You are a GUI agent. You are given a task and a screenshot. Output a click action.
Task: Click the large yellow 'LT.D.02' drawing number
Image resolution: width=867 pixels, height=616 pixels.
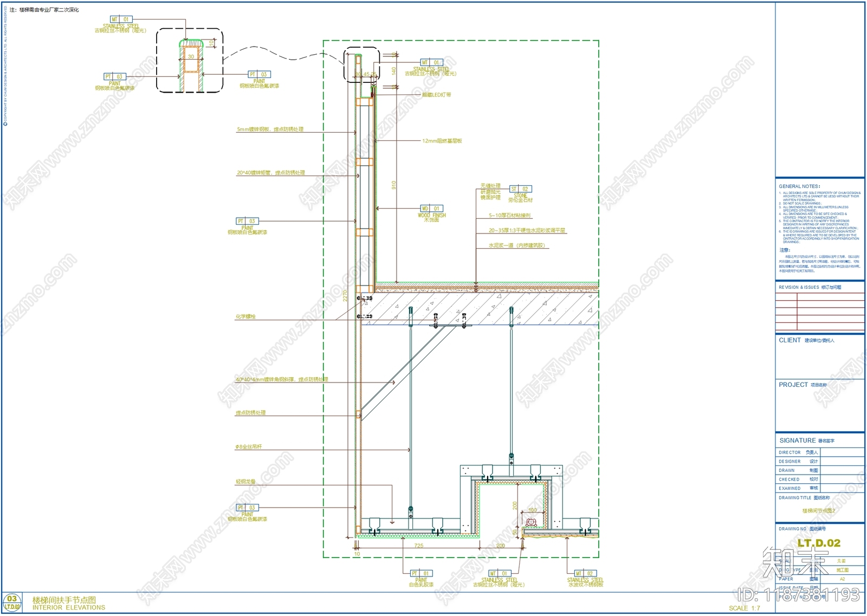(819, 543)
